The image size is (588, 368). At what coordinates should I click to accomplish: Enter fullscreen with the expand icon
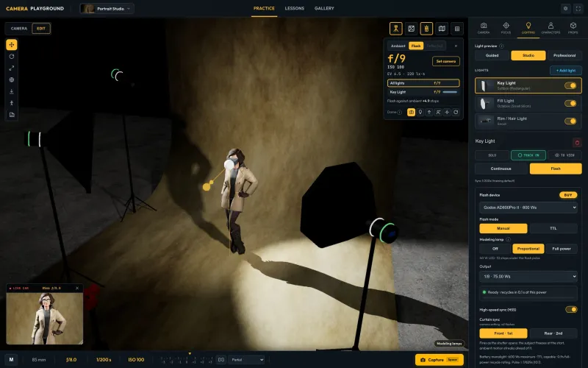(578, 8)
